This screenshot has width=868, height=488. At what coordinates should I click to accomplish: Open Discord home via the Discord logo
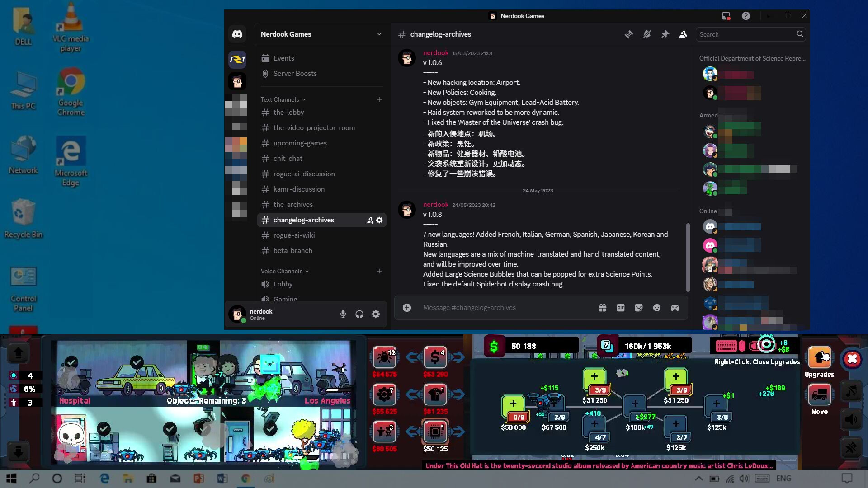(x=237, y=34)
